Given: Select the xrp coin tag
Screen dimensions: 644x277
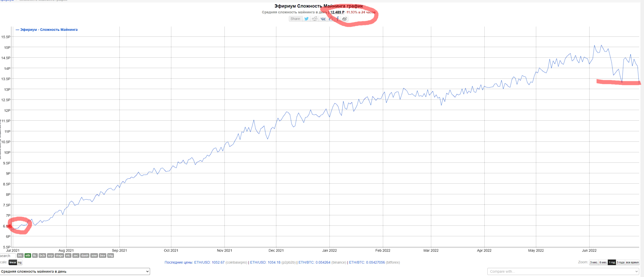Looking at the screenshot, I should 50,256.
